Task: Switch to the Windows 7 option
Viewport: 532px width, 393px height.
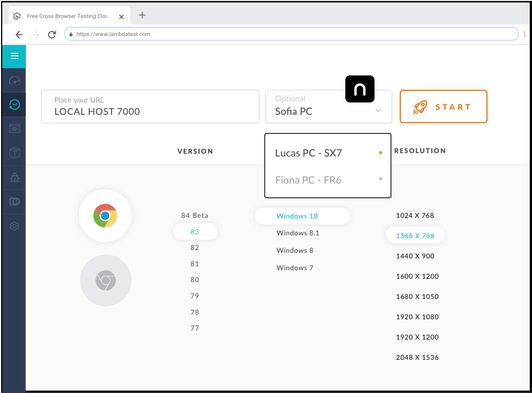Action: click(x=295, y=267)
